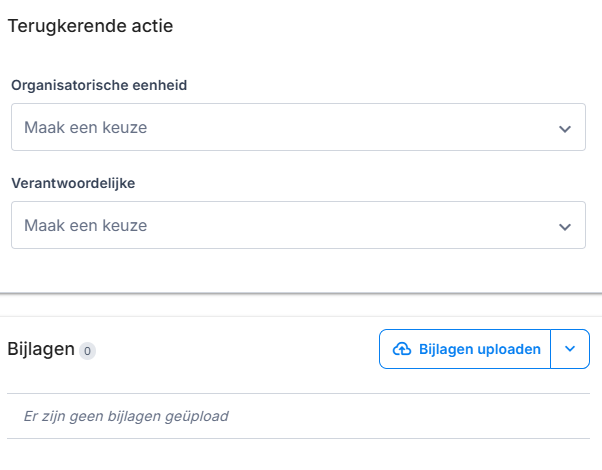Click the cloud upload icon
Image resolution: width=602 pixels, height=470 pixels.
402,349
